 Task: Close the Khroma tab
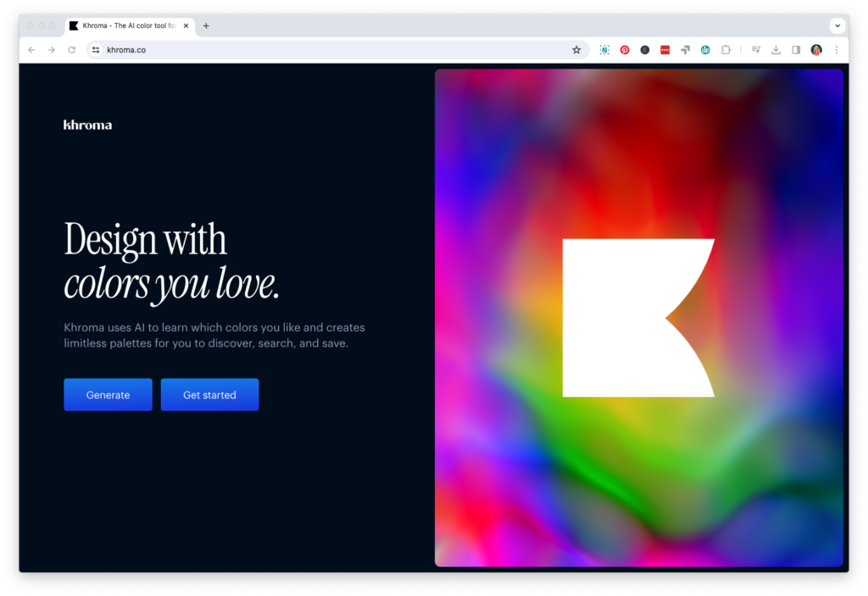[x=186, y=25]
